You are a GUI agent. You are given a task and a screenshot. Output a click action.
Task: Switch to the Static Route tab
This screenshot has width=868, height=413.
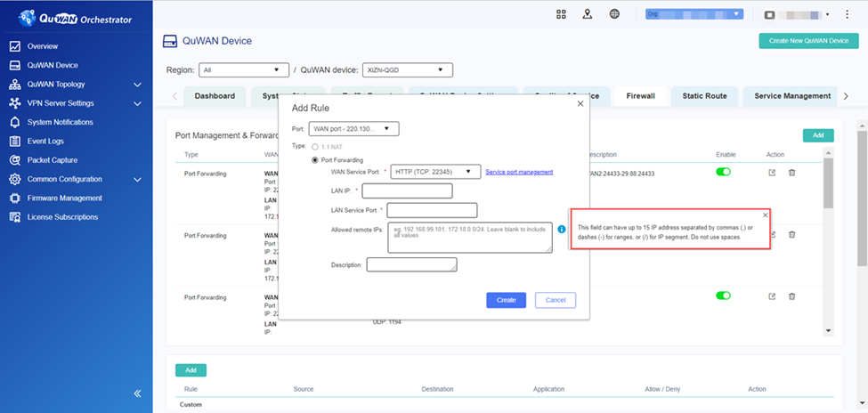click(704, 96)
